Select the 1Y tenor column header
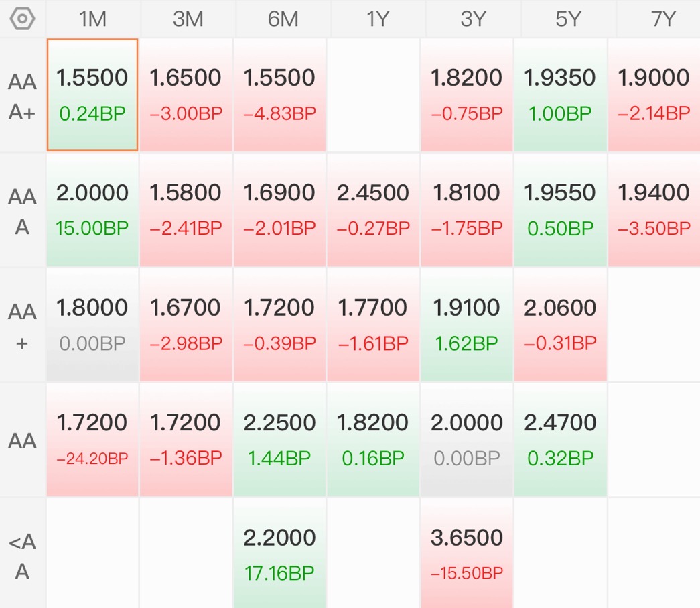The height and width of the screenshot is (608, 700). (x=378, y=19)
